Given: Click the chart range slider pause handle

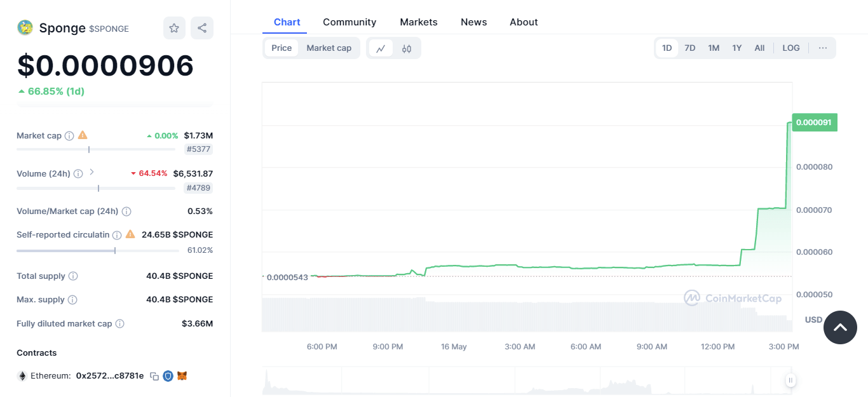Looking at the screenshot, I should [790, 380].
